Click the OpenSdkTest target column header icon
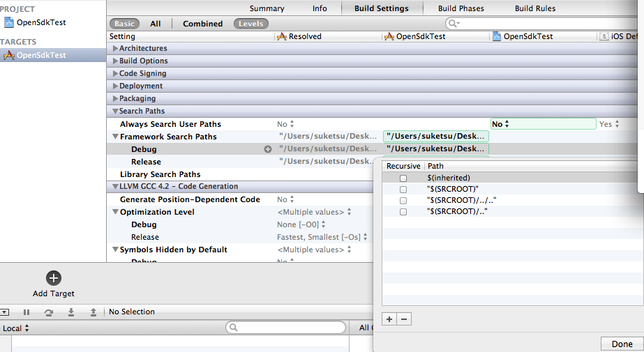Viewport: 644px width, 352px height. (389, 36)
